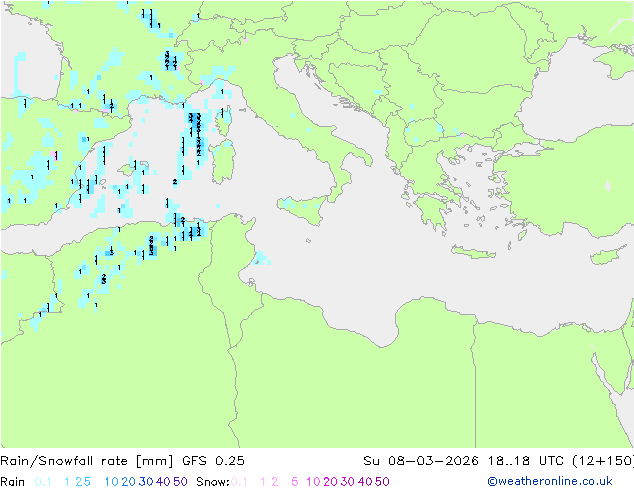Image resolution: width=634 pixels, height=490 pixels.
Task: Select the Rain legend 10 value
Action: click(x=112, y=482)
